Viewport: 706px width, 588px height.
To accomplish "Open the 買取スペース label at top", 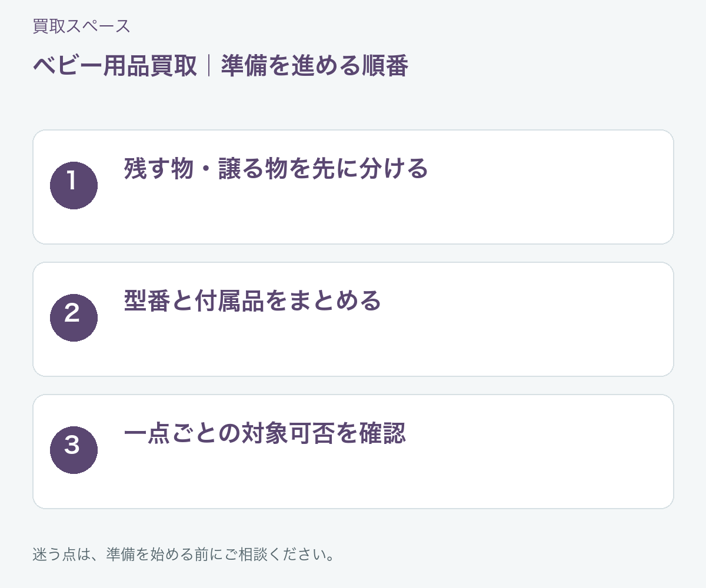I will pos(81,26).
